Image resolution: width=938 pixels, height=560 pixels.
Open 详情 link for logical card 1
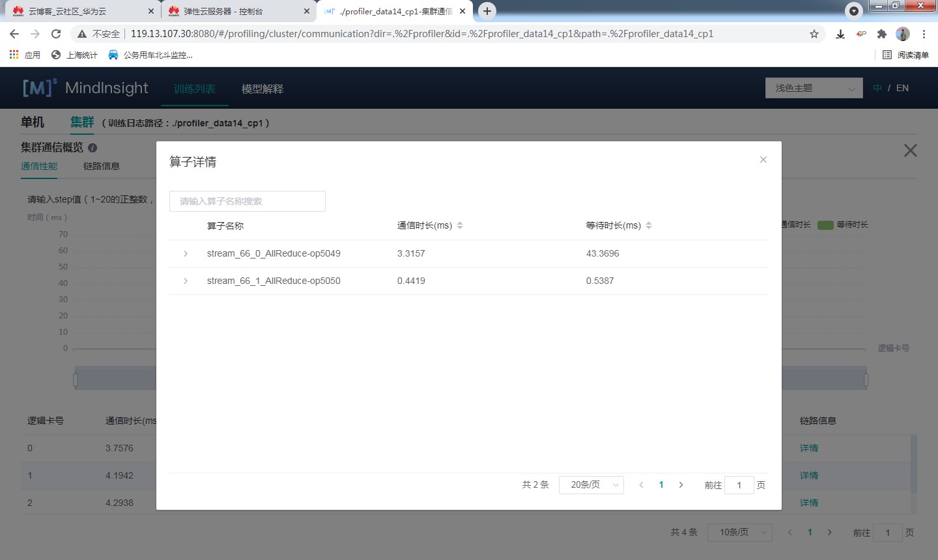pyautogui.click(x=809, y=475)
